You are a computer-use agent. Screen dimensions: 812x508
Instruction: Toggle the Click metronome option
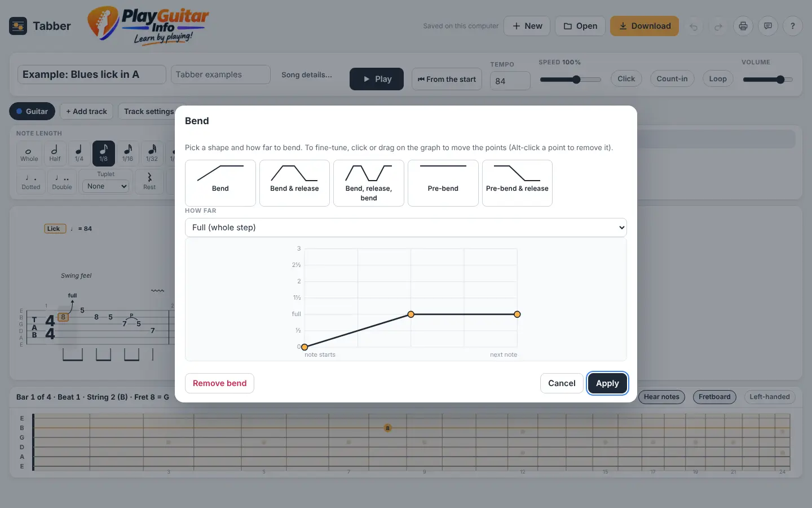pos(626,79)
